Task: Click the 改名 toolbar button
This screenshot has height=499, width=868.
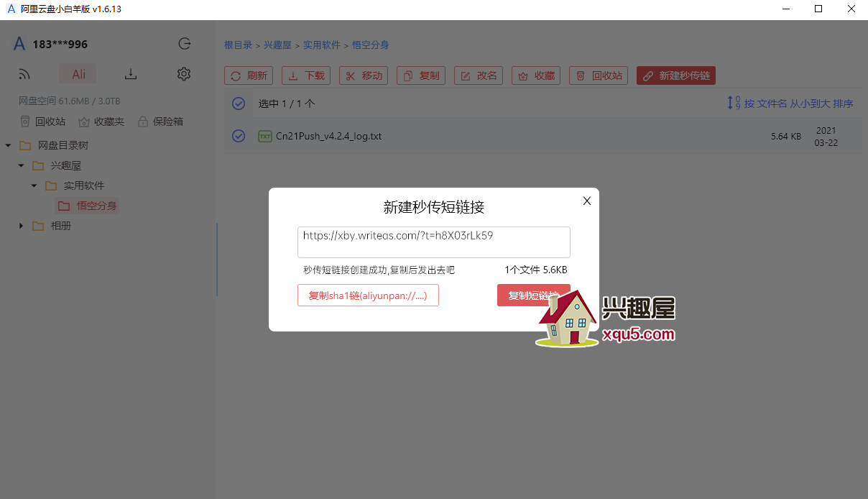Action: [479, 75]
